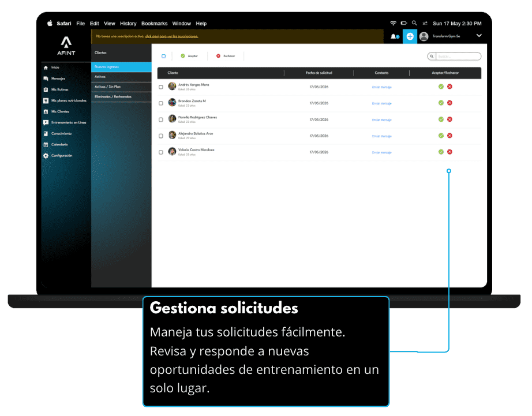Click Enviar mensaje for Alejandro Bolaños Arce
Viewport: 532px width, 416px height.
(382, 136)
